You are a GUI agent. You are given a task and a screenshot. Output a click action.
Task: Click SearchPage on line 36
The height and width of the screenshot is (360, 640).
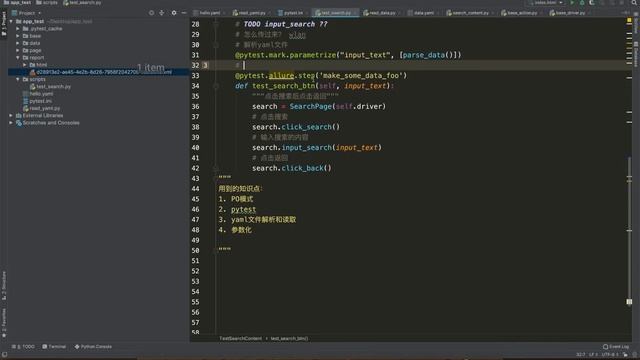pos(311,107)
